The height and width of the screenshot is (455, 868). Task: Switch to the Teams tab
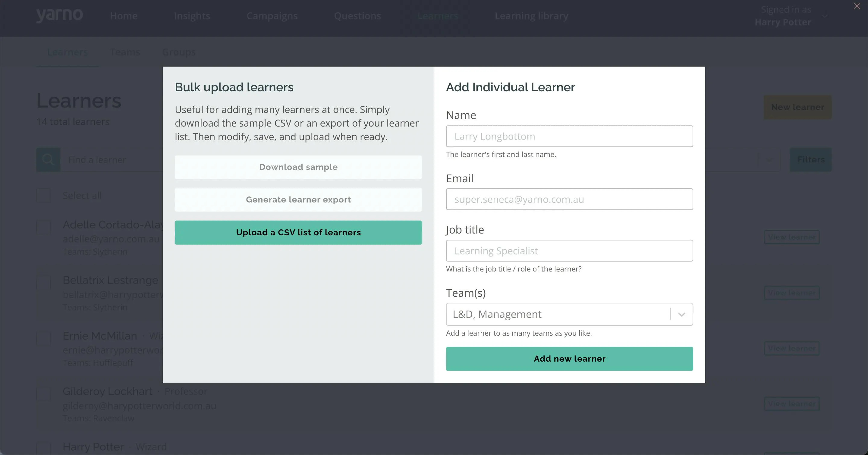[125, 52]
